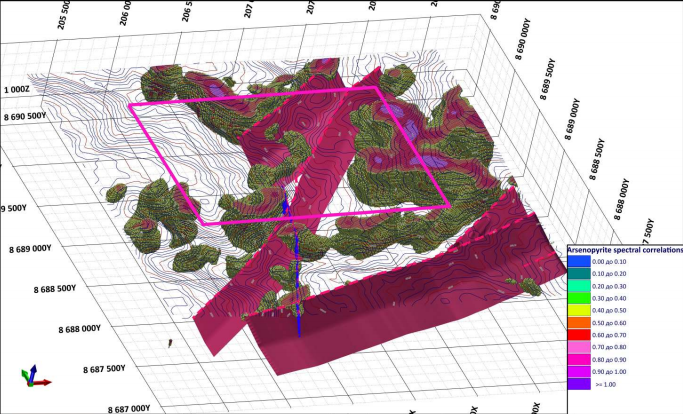Image resolution: width=683 pixels, height=414 pixels.
Task: Click the XYZ axis orientation gizmo
Action: (35, 377)
